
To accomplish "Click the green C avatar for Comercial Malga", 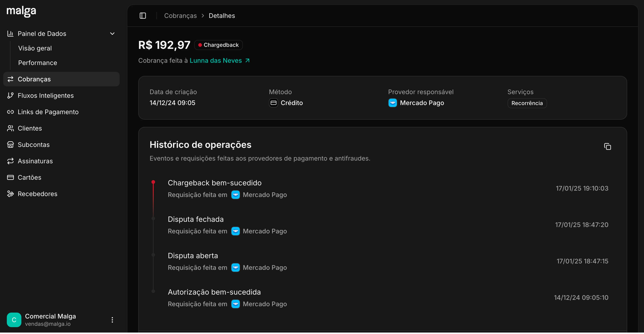I will click(x=14, y=320).
